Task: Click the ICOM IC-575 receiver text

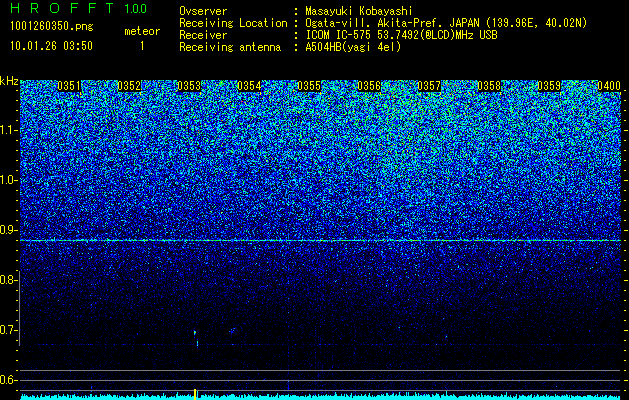Action: pyautogui.click(x=401, y=35)
